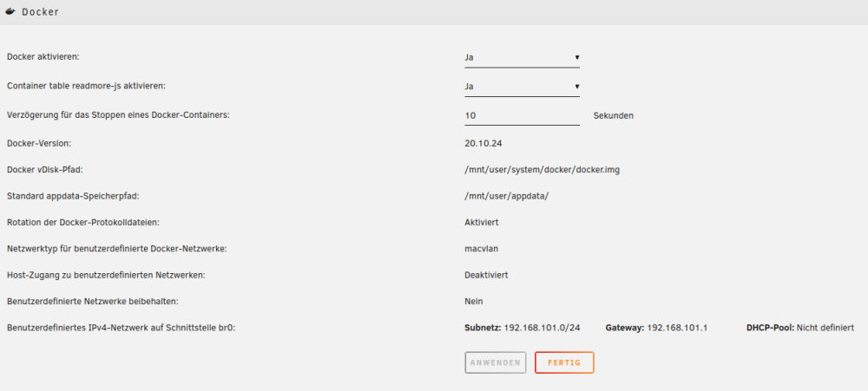
Task: Click the FERTIG button
Action: click(564, 362)
